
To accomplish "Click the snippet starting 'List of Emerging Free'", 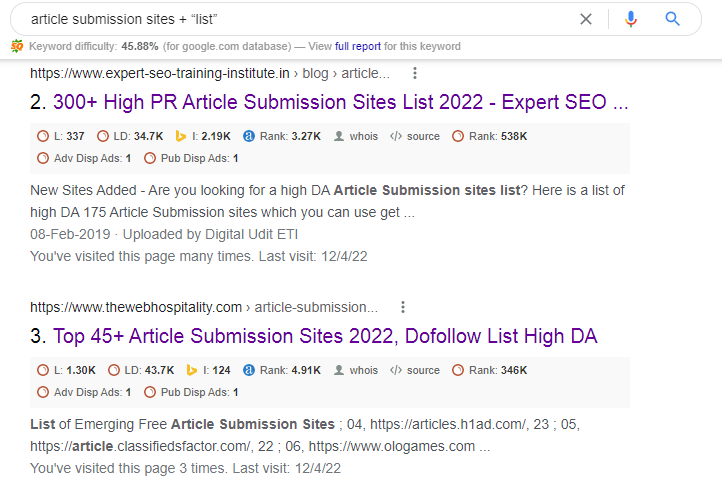I will click(x=305, y=435).
